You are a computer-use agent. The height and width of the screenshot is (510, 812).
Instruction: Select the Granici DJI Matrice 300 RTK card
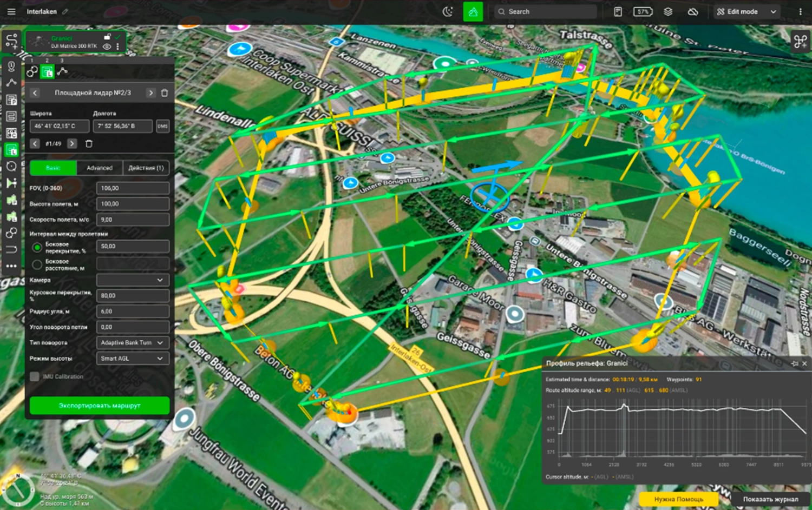tap(75, 42)
